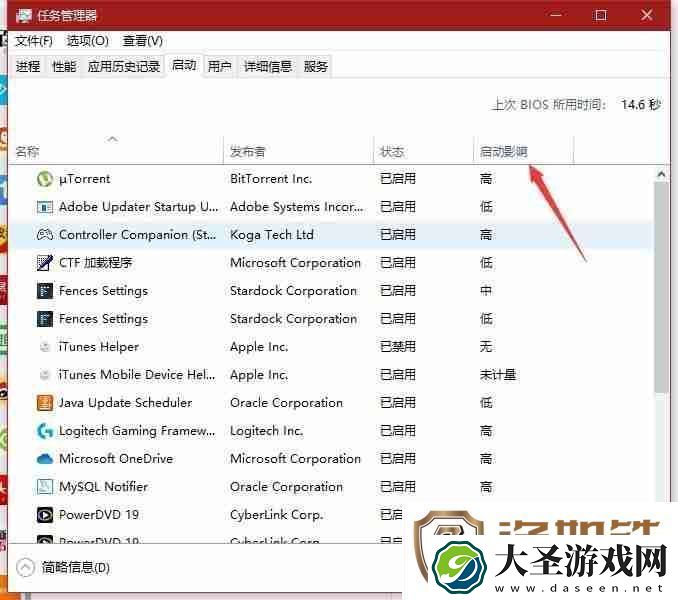Click iTunes Mobile Device Hel... name text

(x=137, y=375)
